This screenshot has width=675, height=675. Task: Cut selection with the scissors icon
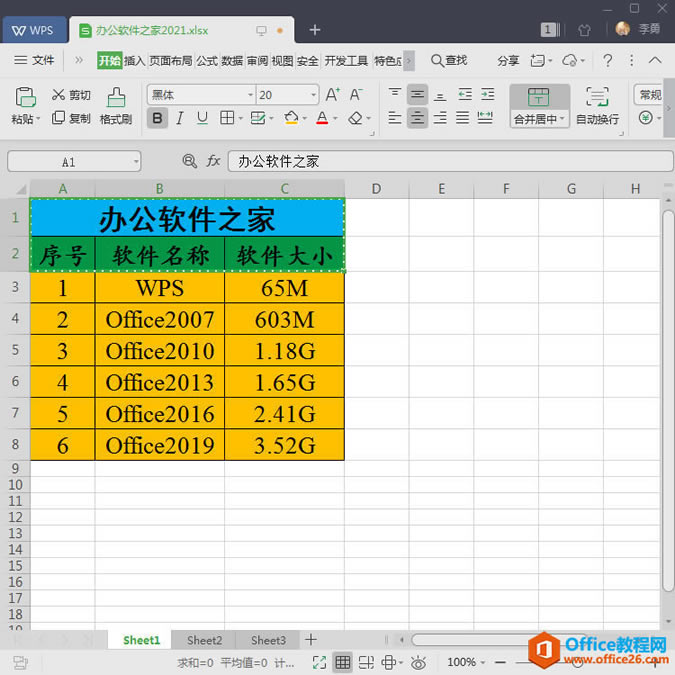click(x=58, y=94)
